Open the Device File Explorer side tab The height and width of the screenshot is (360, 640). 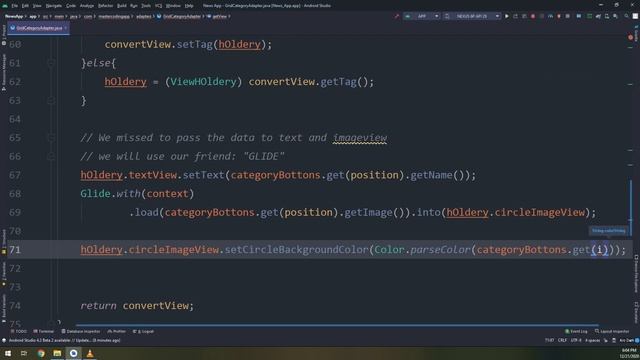636,274
